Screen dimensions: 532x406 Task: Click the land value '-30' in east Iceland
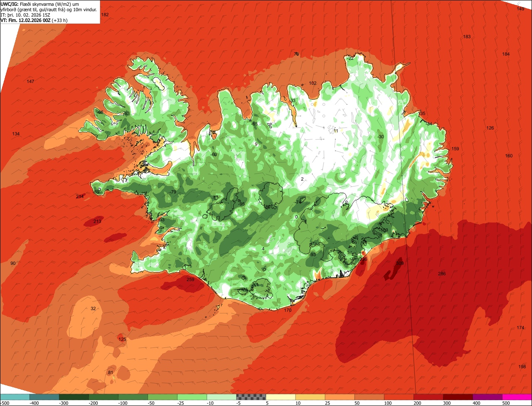point(380,137)
